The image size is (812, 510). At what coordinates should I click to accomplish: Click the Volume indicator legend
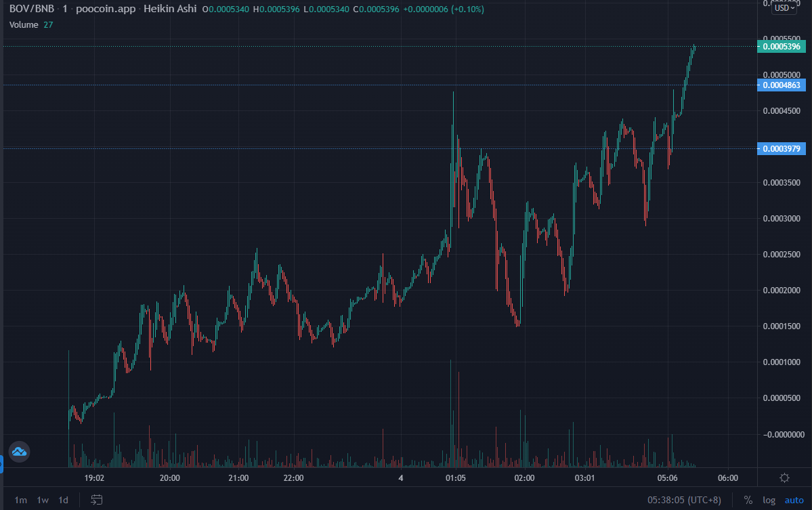pyautogui.click(x=24, y=25)
